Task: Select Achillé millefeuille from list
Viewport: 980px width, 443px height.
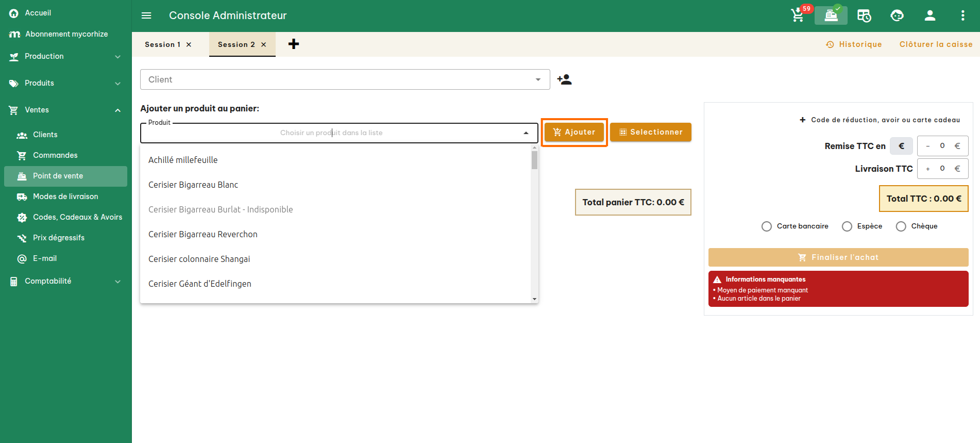Action: (x=335, y=160)
